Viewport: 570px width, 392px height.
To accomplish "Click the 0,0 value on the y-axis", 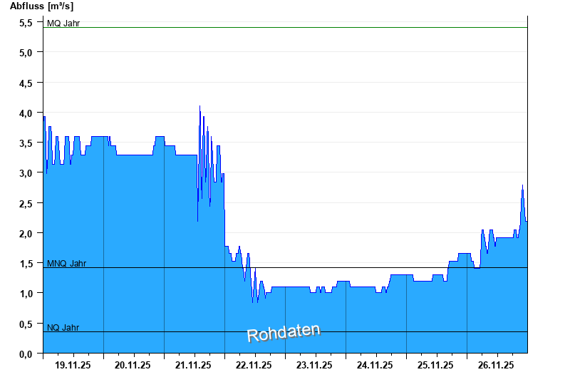I will [26, 354].
